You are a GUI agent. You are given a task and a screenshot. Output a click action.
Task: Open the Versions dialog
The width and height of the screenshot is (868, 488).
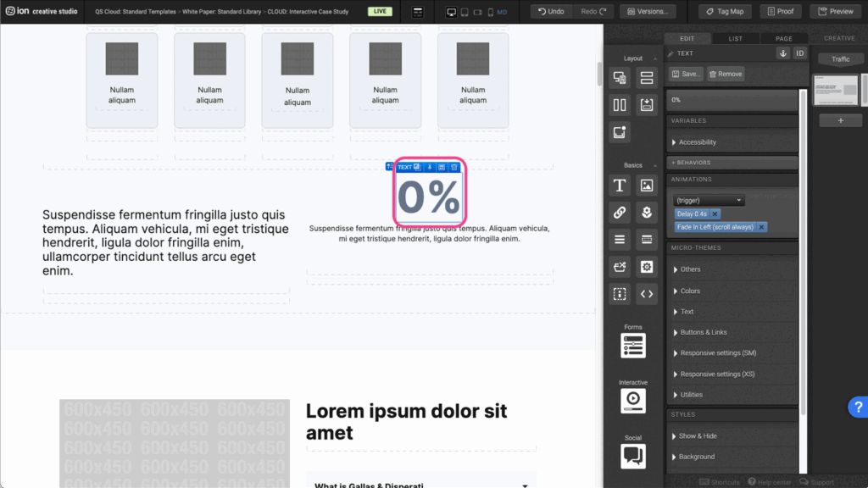pos(647,12)
